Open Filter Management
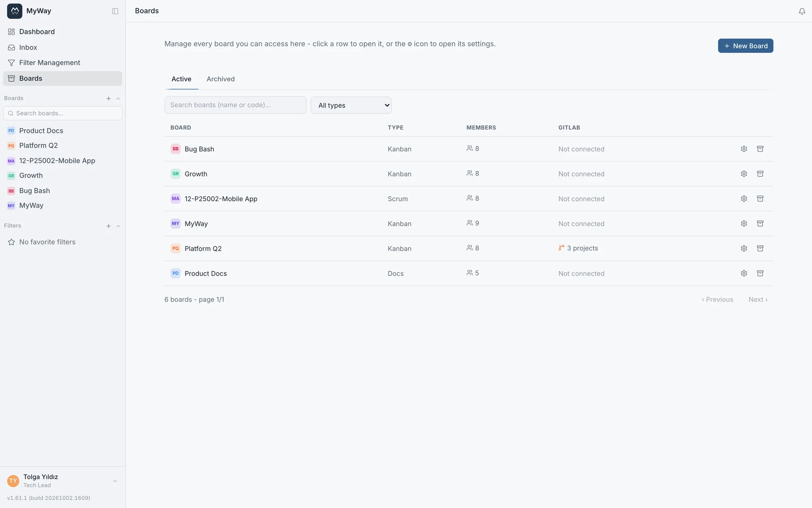 63,63
